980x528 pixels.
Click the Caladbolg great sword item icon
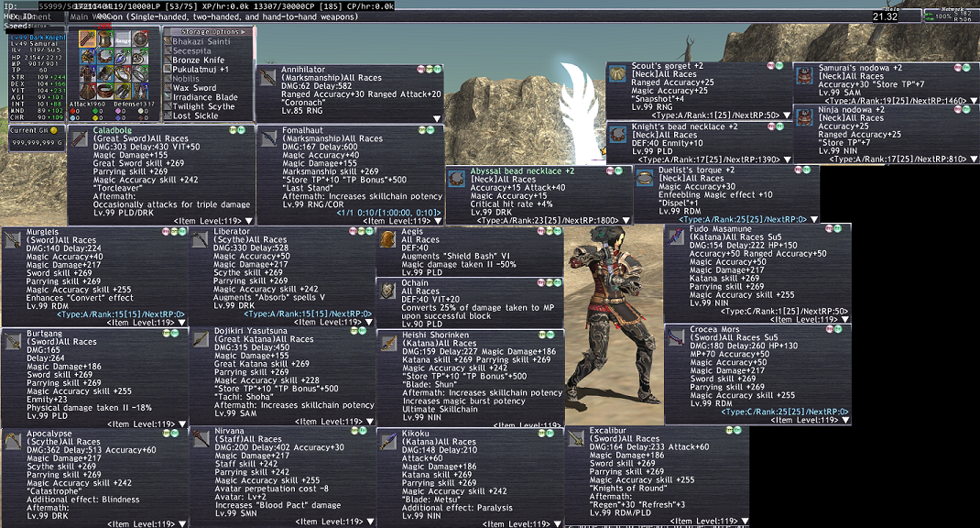(x=80, y=138)
